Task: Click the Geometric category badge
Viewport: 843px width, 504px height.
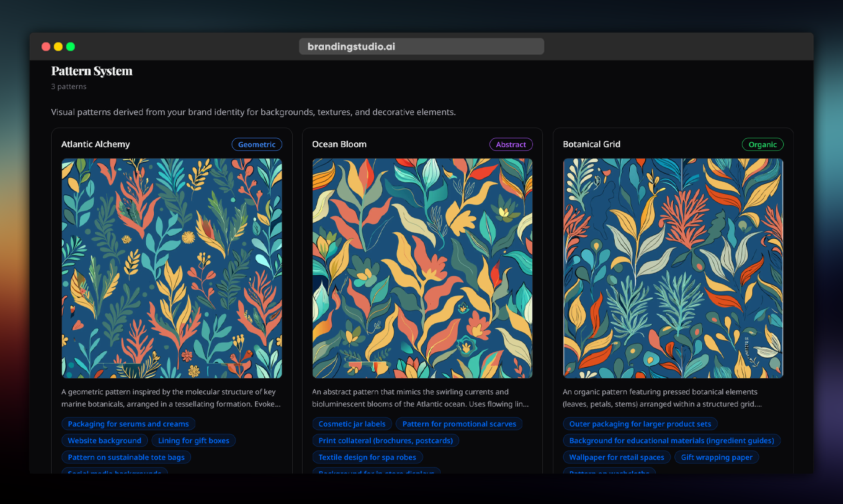Action: pyautogui.click(x=257, y=144)
